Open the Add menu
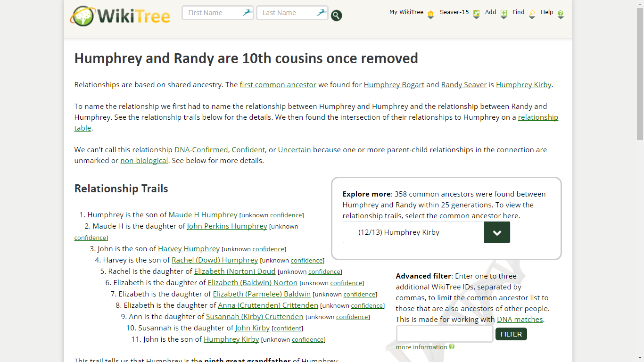This screenshot has width=644, height=362. coord(491,12)
